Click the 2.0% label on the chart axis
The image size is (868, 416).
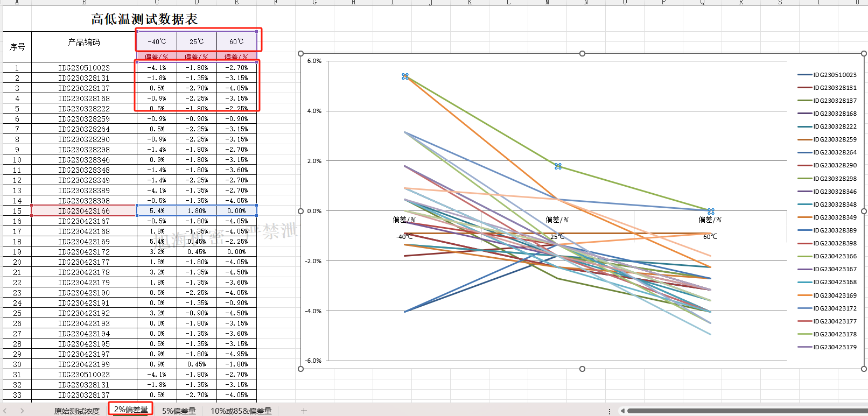pos(314,161)
